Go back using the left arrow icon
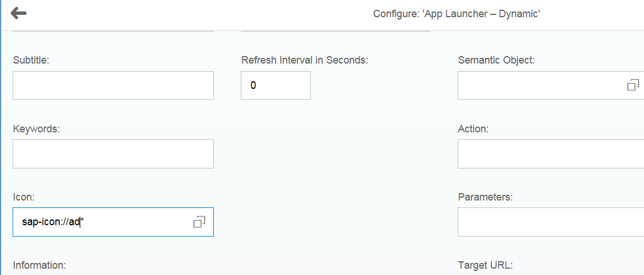The width and height of the screenshot is (644, 275). coord(18,13)
